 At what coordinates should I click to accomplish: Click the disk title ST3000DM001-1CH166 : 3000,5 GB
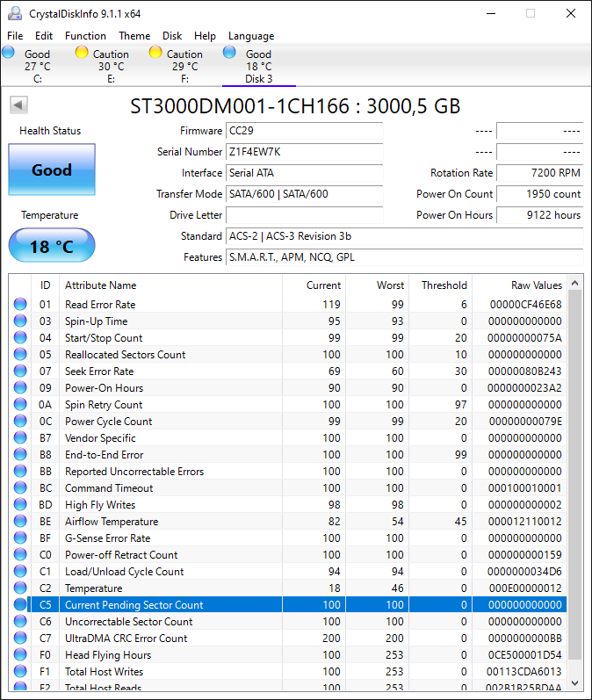[x=295, y=106]
